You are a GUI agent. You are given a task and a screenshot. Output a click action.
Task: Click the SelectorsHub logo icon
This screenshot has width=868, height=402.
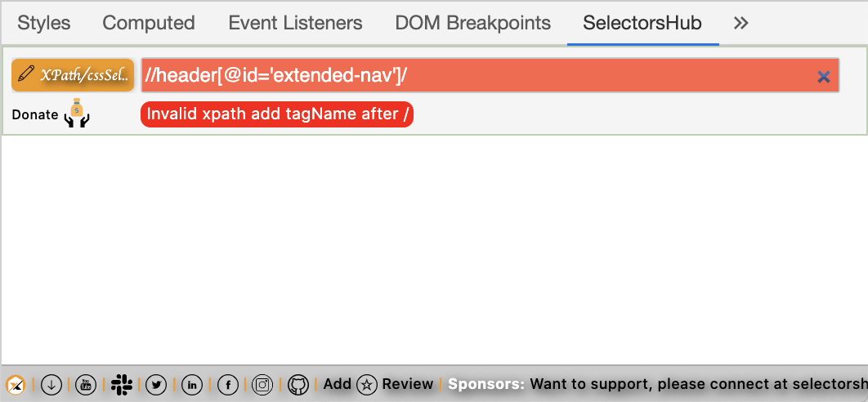(16, 385)
